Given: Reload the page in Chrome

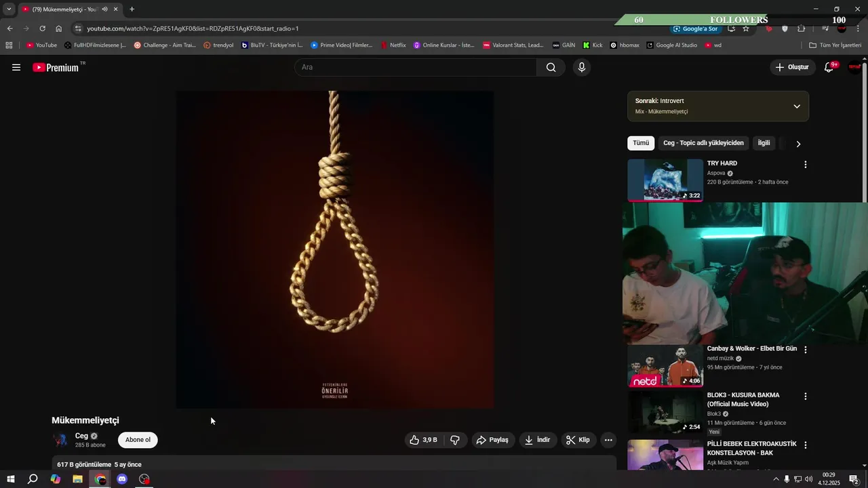Looking at the screenshot, I should 42,28.
